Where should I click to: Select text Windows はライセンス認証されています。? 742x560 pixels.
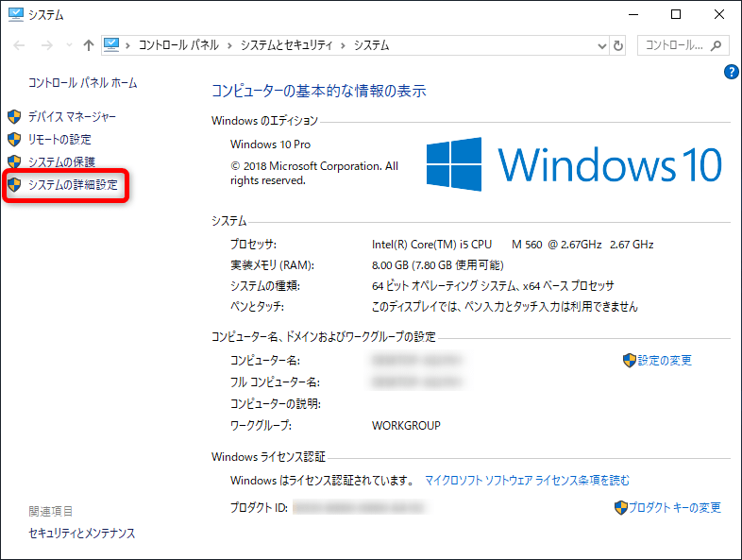[323, 481]
